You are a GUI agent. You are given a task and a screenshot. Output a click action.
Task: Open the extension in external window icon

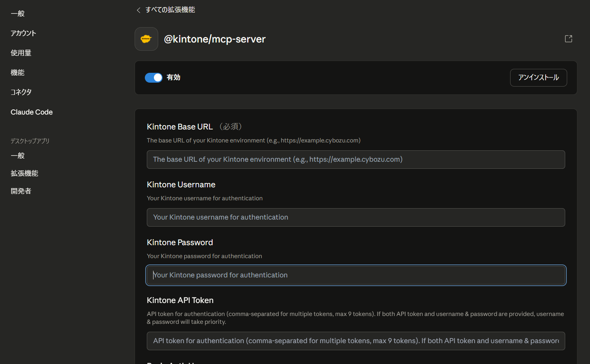pyautogui.click(x=568, y=39)
